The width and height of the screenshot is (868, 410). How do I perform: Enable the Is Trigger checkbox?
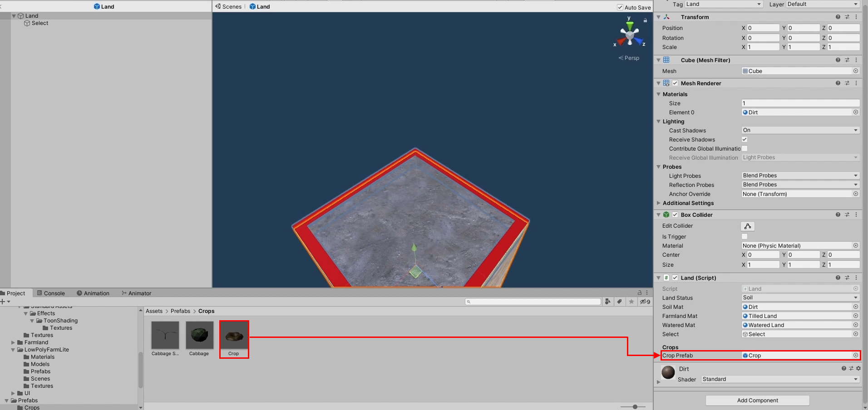click(744, 236)
